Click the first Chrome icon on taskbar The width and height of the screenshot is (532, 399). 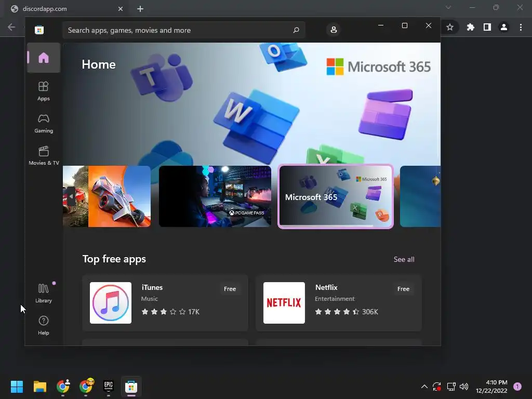(x=63, y=386)
